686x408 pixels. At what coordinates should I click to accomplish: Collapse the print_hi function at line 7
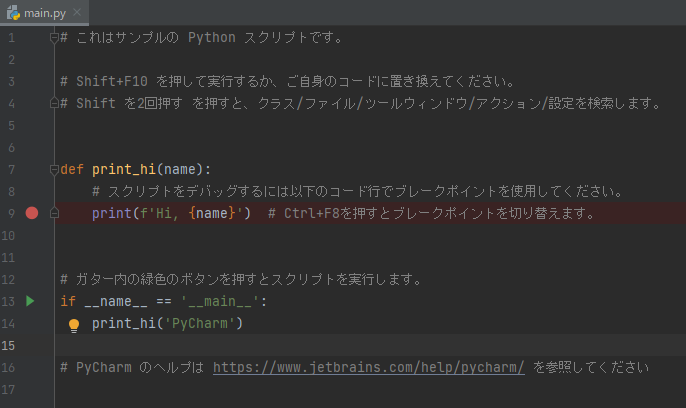(54, 170)
